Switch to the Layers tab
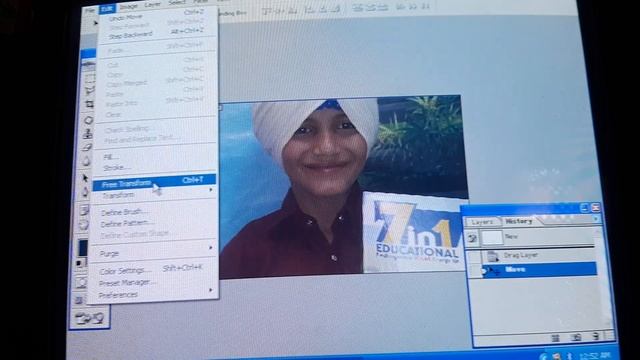This screenshot has height=360, width=640. point(482,222)
